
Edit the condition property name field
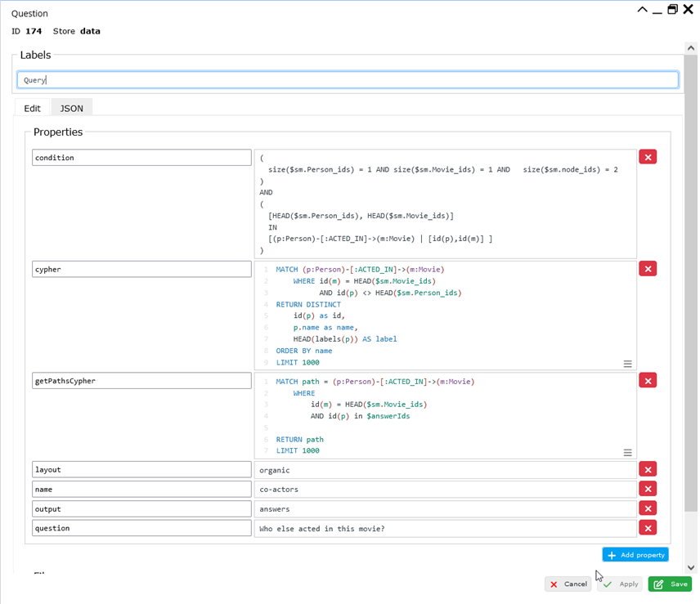[141, 158]
